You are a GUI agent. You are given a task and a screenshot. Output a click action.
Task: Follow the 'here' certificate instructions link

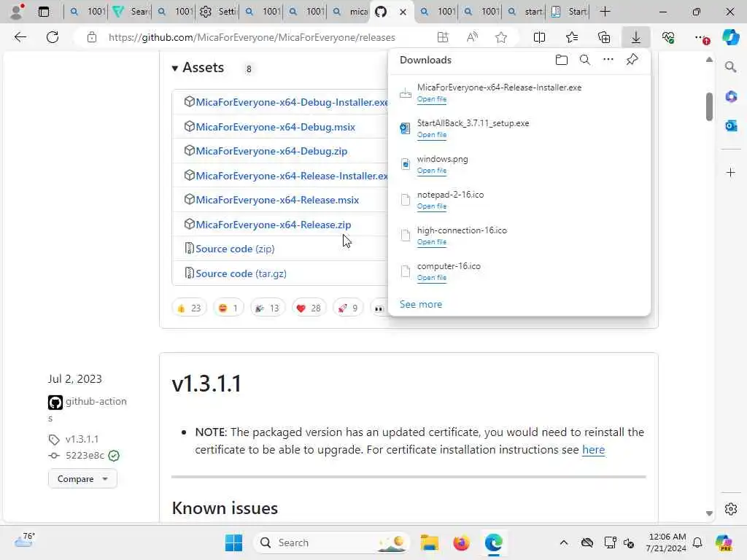(593, 449)
